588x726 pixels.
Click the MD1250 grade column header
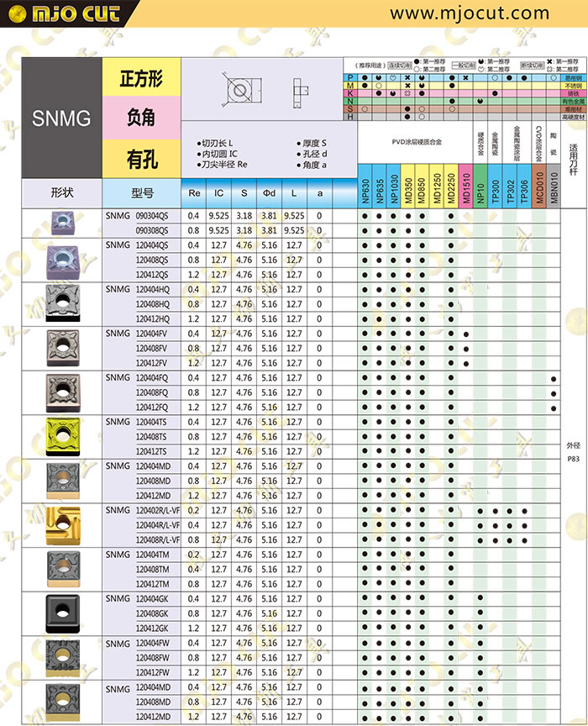(437, 187)
